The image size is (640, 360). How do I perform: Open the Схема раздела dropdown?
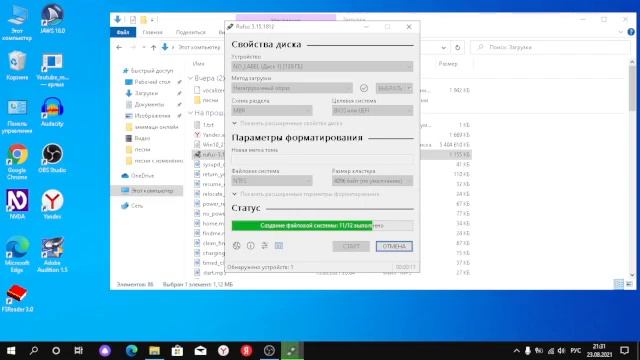point(272,110)
